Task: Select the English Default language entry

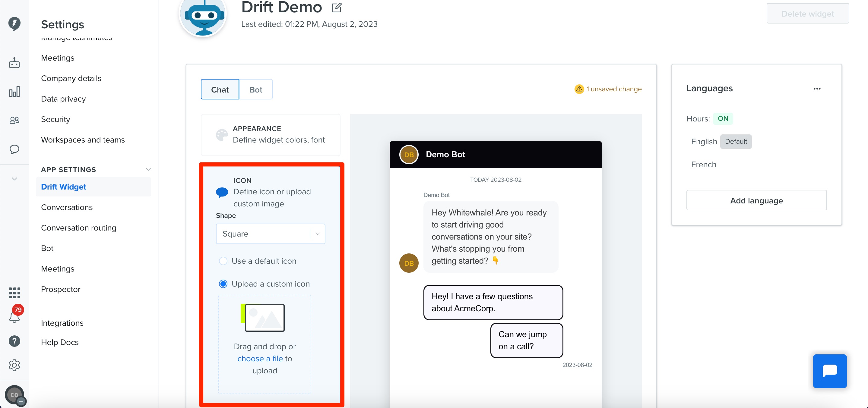Action: click(x=721, y=141)
